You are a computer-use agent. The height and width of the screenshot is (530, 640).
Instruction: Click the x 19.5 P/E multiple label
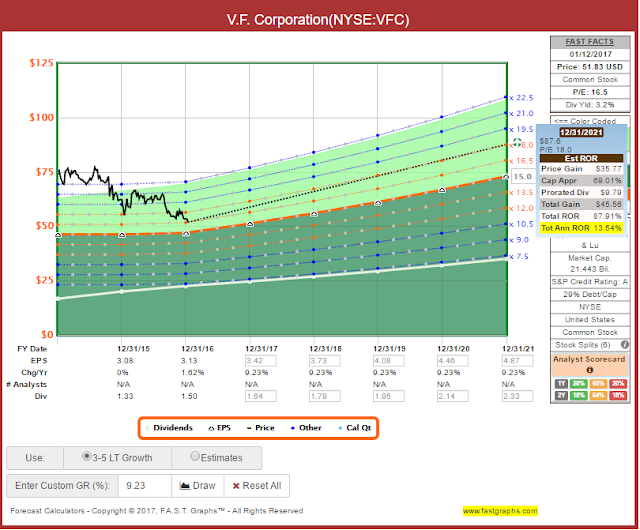tap(521, 129)
